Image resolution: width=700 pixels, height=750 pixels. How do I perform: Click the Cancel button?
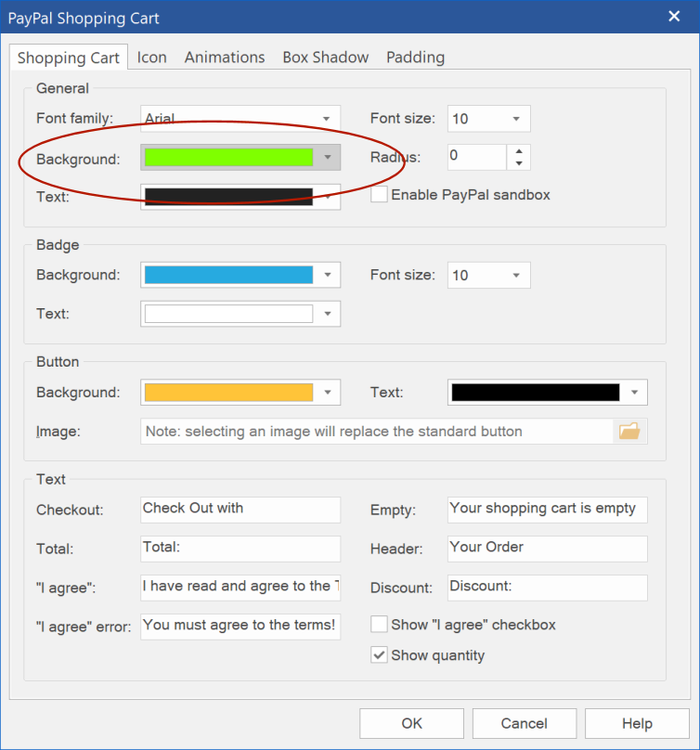[x=525, y=723]
